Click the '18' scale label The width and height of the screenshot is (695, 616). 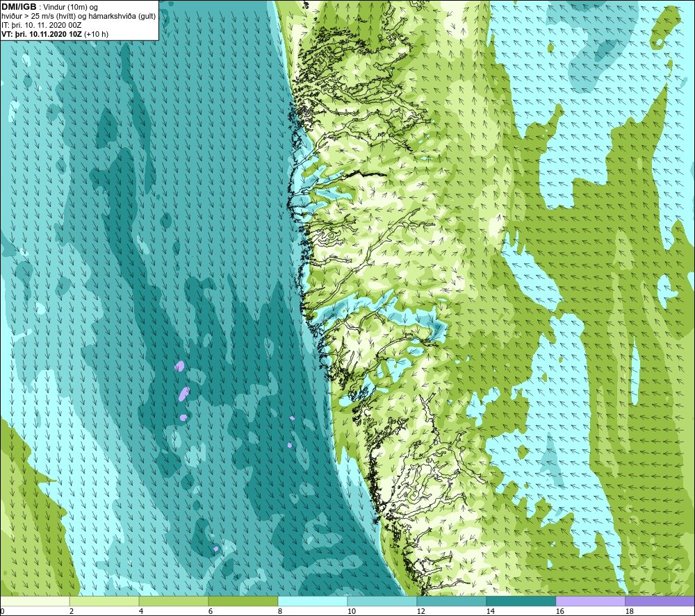tap(630, 611)
